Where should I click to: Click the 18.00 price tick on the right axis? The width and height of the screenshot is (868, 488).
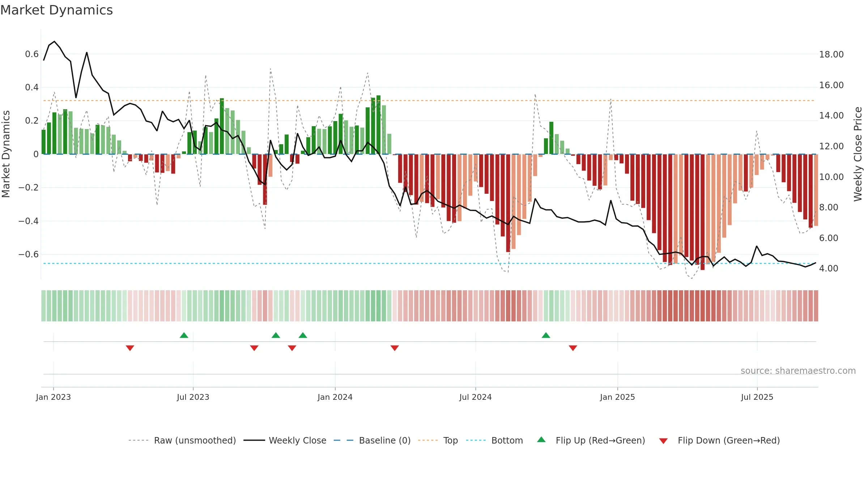click(x=831, y=55)
